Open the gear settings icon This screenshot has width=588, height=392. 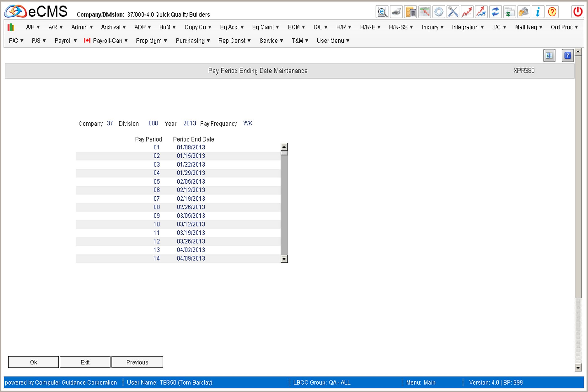click(439, 12)
